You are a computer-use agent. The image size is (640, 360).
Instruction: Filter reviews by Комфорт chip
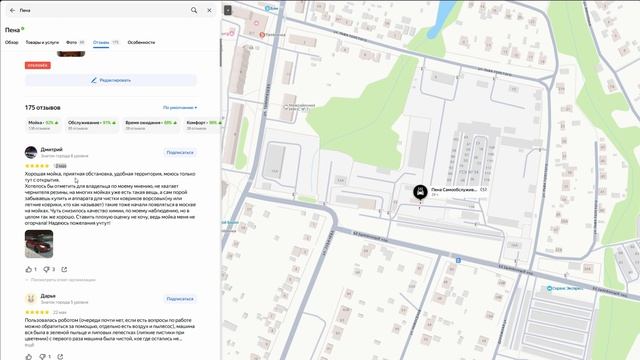click(202, 125)
